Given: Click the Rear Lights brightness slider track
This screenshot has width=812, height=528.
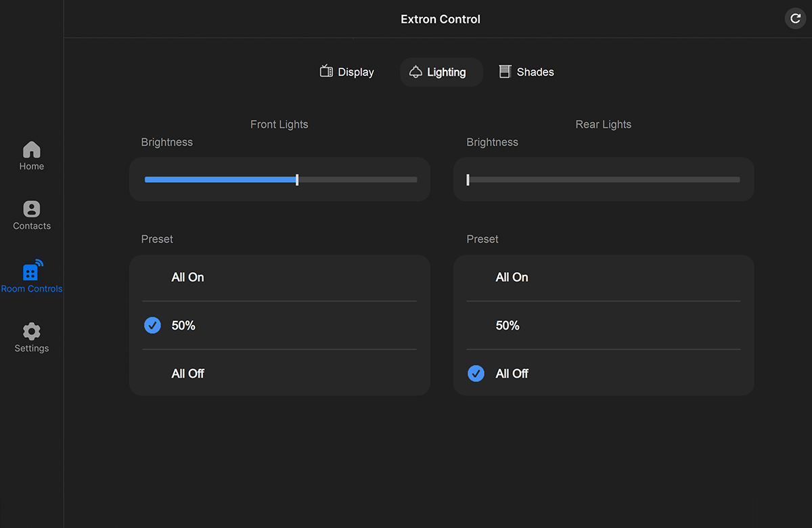Looking at the screenshot, I should coord(604,179).
